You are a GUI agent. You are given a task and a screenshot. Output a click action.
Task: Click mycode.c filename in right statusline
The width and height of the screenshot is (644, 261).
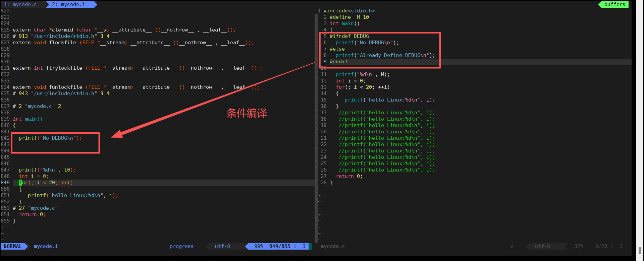tap(332, 246)
